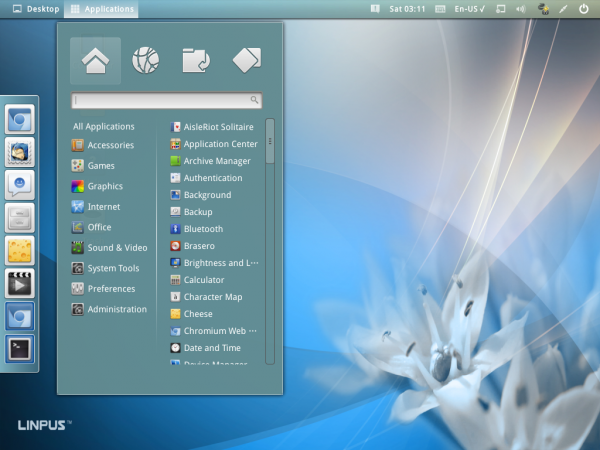Open Thunderbird mail from the dock

20,152
